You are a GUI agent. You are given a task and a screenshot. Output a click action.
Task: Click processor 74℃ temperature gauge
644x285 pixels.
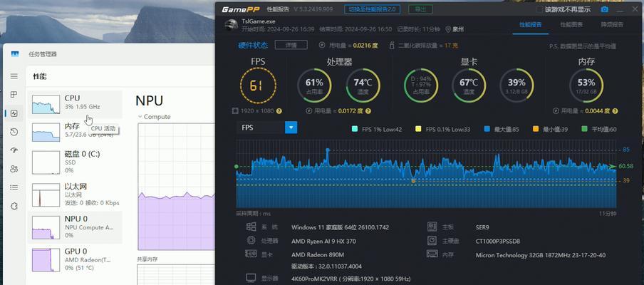(x=363, y=85)
